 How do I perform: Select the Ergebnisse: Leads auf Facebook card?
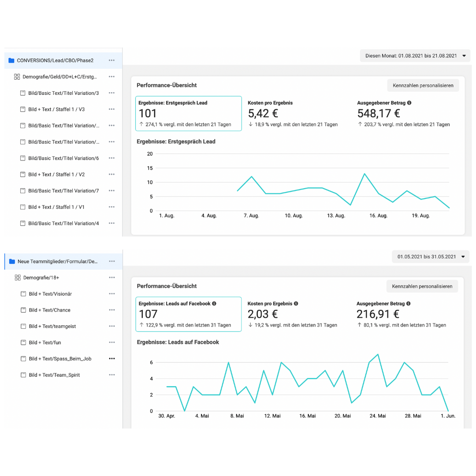pyautogui.click(x=188, y=314)
